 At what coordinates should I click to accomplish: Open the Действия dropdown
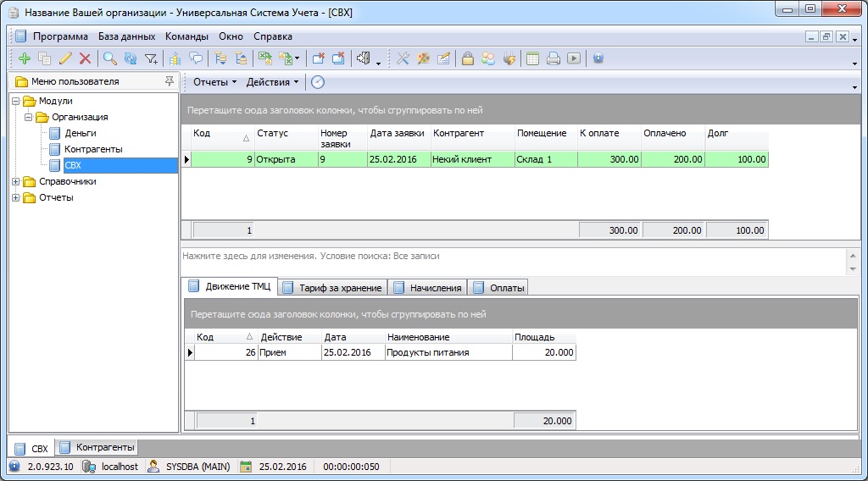click(272, 82)
